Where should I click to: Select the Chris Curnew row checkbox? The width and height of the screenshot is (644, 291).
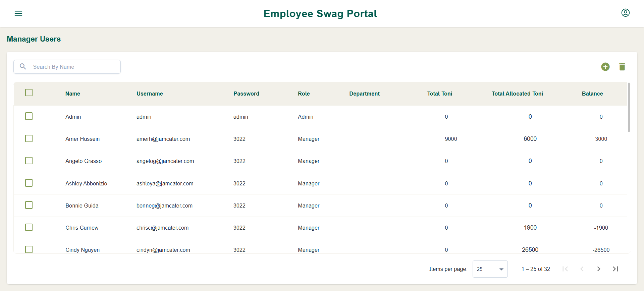point(29,227)
